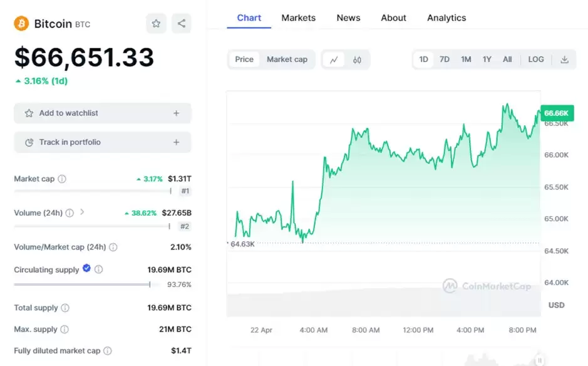Switch to the News tab
Image resolution: width=588 pixels, height=366 pixels.
point(348,18)
